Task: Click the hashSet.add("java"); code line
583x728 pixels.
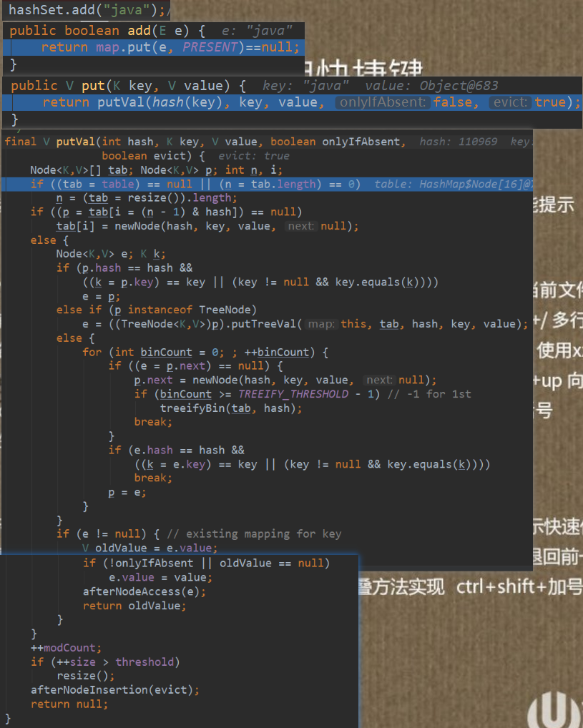Action: tap(87, 10)
